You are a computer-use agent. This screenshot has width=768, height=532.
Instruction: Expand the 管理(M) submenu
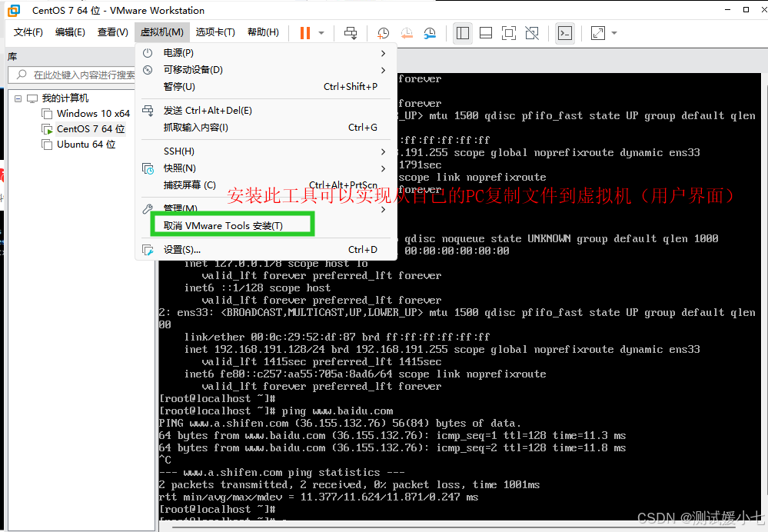pyautogui.click(x=266, y=208)
